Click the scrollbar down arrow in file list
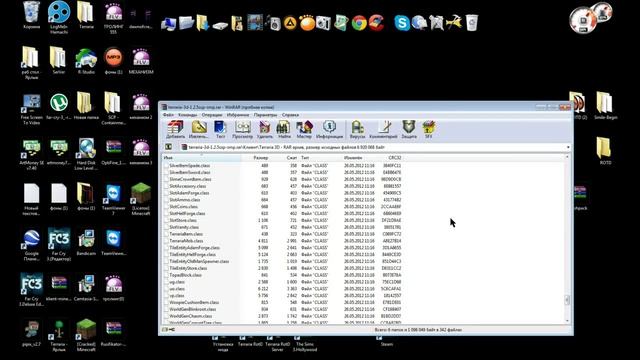The width and height of the screenshot is (640, 360). [x=567, y=321]
